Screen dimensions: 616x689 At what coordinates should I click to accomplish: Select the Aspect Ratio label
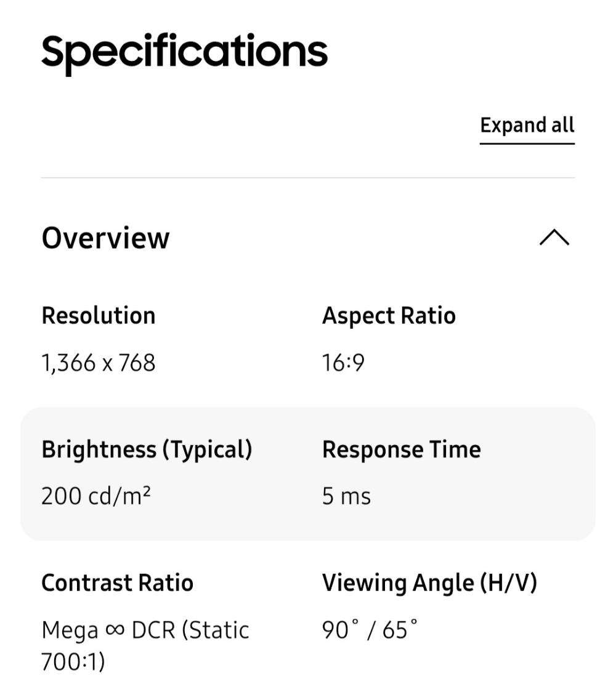click(x=389, y=315)
